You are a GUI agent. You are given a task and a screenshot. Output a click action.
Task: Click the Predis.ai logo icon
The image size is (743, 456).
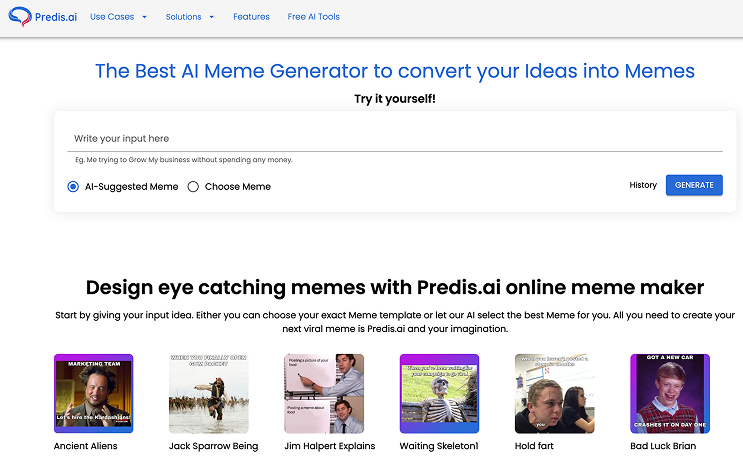click(x=20, y=17)
